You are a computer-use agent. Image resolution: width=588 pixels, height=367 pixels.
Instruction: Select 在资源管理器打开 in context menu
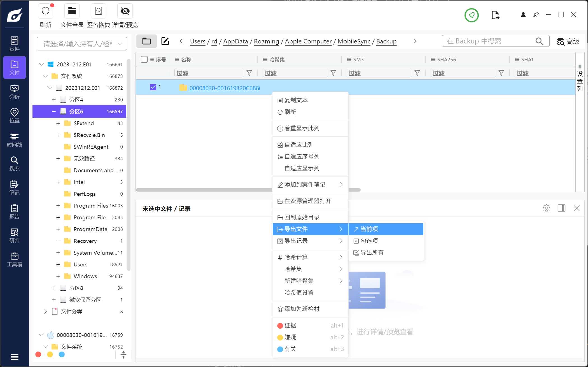307,201
